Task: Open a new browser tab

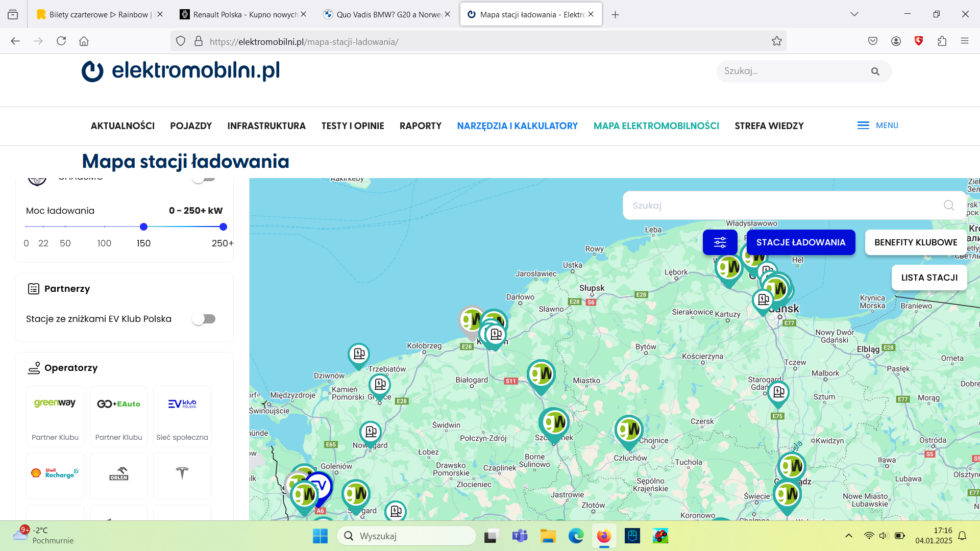Action: (615, 15)
